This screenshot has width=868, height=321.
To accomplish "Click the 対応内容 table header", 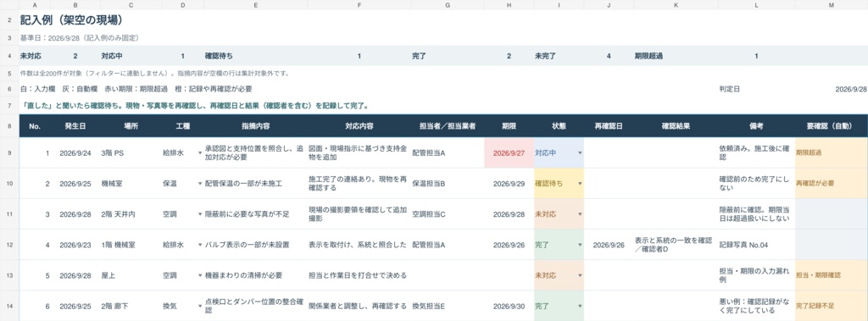I will tap(359, 126).
